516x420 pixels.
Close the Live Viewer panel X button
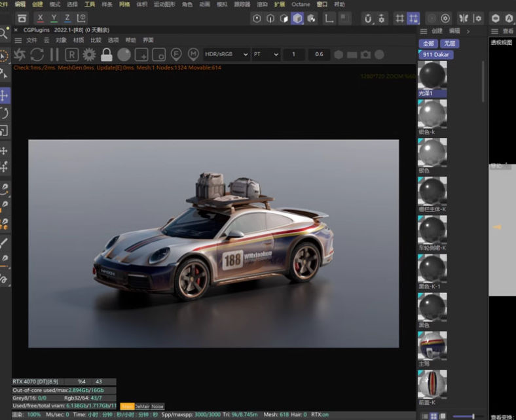[x=16, y=30]
